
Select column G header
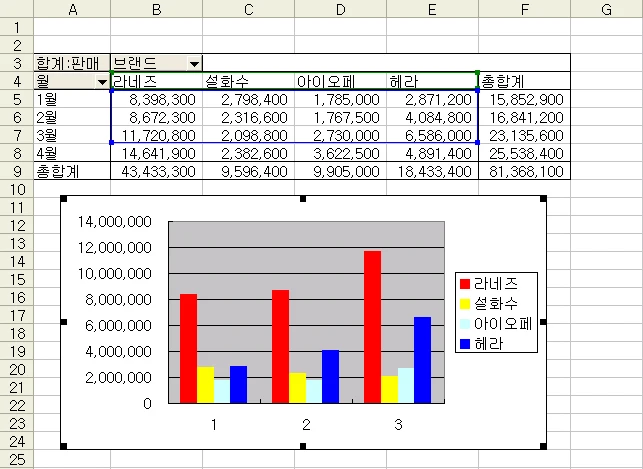tap(607, 9)
